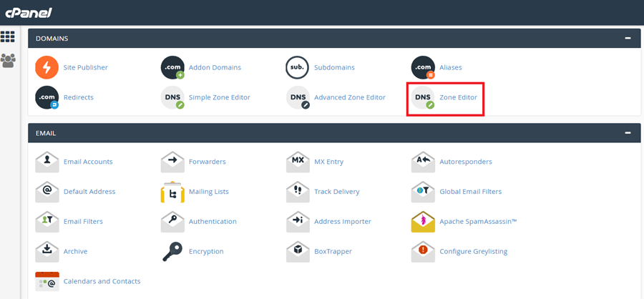The width and height of the screenshot is (644, 299).
Task: Open the Redirects link
Action: point(79,97)
